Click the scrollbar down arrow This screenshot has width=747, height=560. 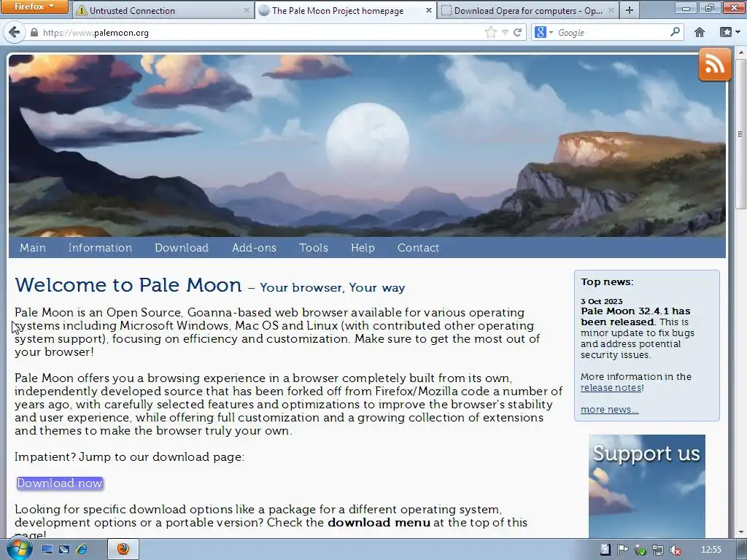point(740,532)
